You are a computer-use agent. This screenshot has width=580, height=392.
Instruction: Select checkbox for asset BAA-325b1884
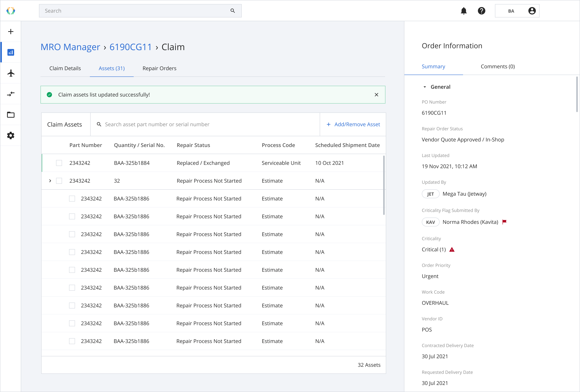point(59,163)
